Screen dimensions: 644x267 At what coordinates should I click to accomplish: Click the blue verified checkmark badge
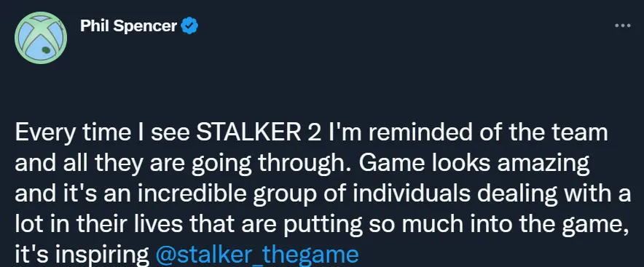189,26
